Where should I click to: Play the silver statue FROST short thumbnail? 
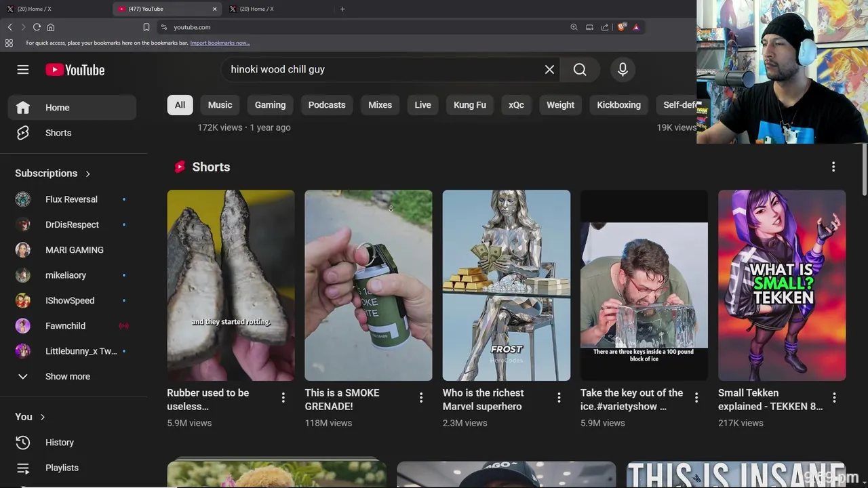point(507,285)
